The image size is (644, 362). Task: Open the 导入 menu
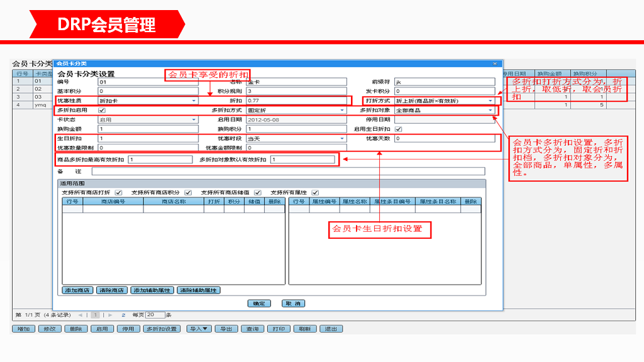coord(198,328)
